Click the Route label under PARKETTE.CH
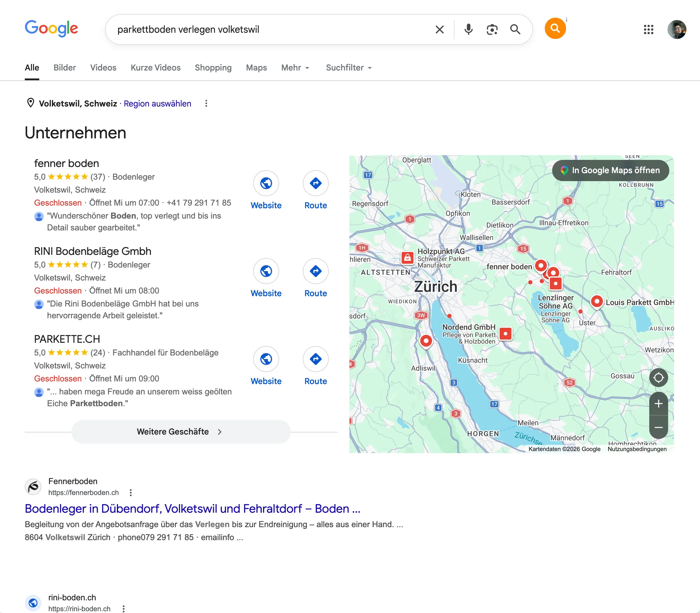 click(x=315, y=381)
